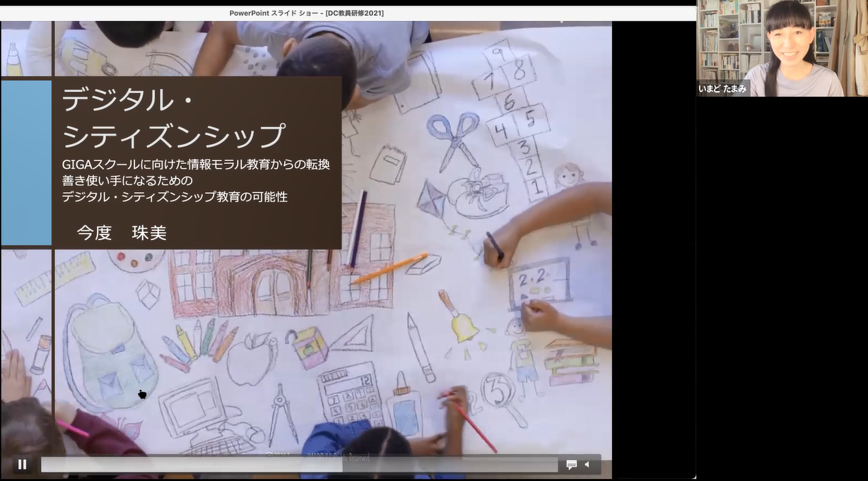Screen dimensions: 868x481
Task: Click the GIGAスクール subtitle line
Action: pos(196,165)
